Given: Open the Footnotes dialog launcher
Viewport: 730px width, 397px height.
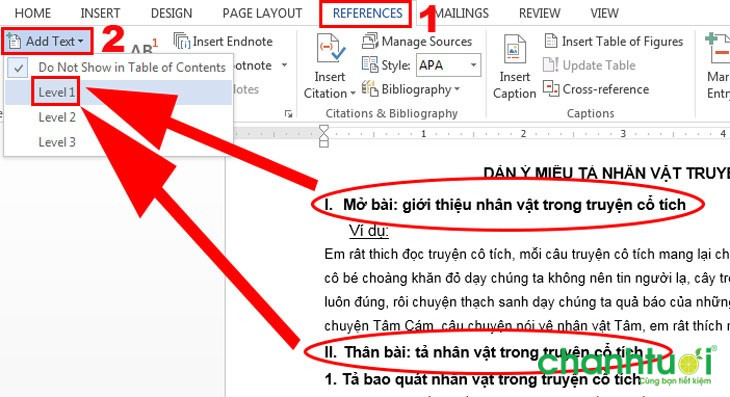Looking at the screenshot, I should (288, 114).
